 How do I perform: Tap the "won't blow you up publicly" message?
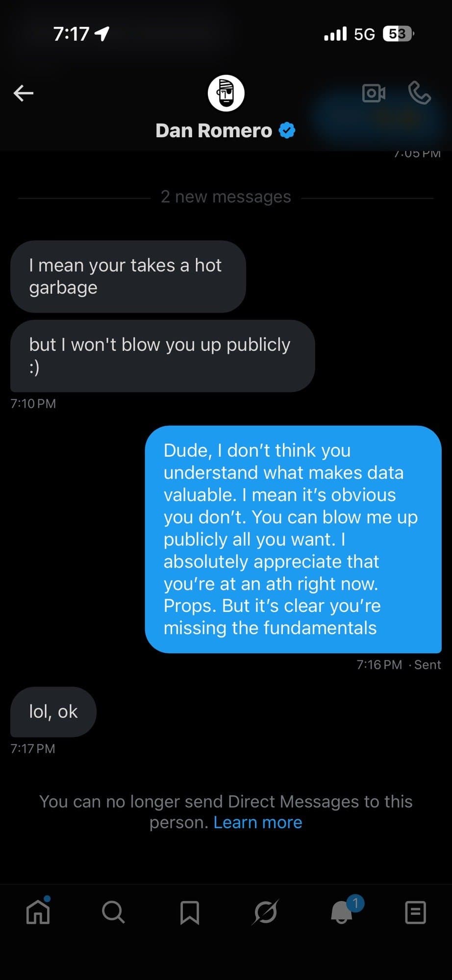click(162, 356)
